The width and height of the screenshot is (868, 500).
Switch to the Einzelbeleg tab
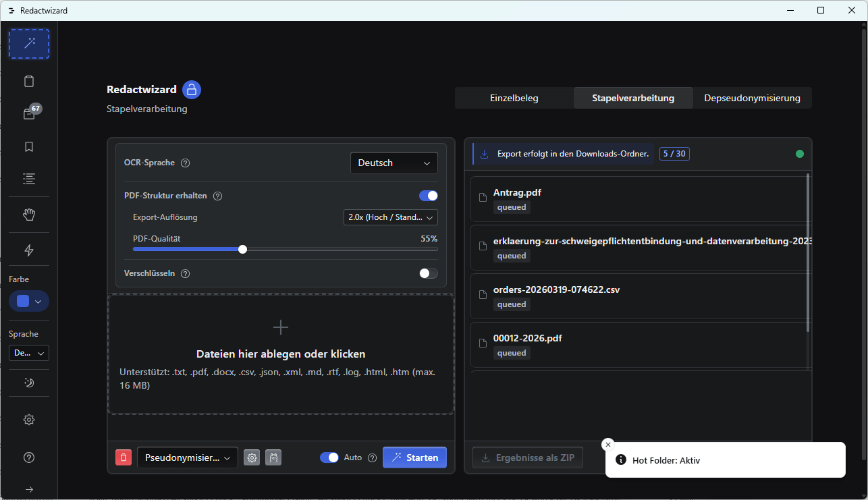(x=514, y=98)
